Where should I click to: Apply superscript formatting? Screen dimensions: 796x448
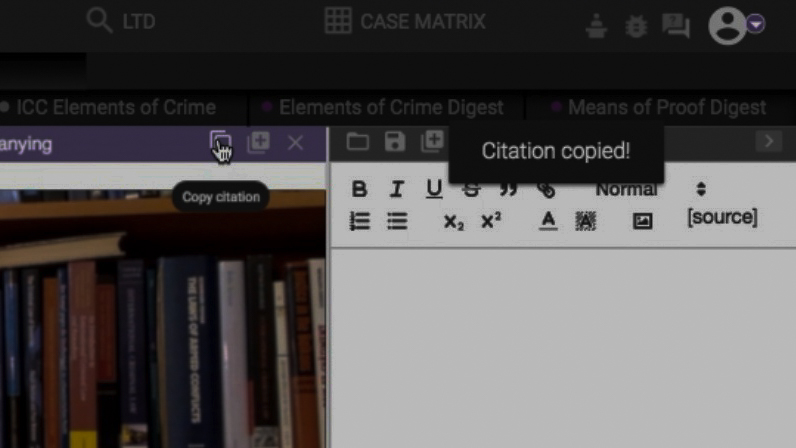point(491,221)
